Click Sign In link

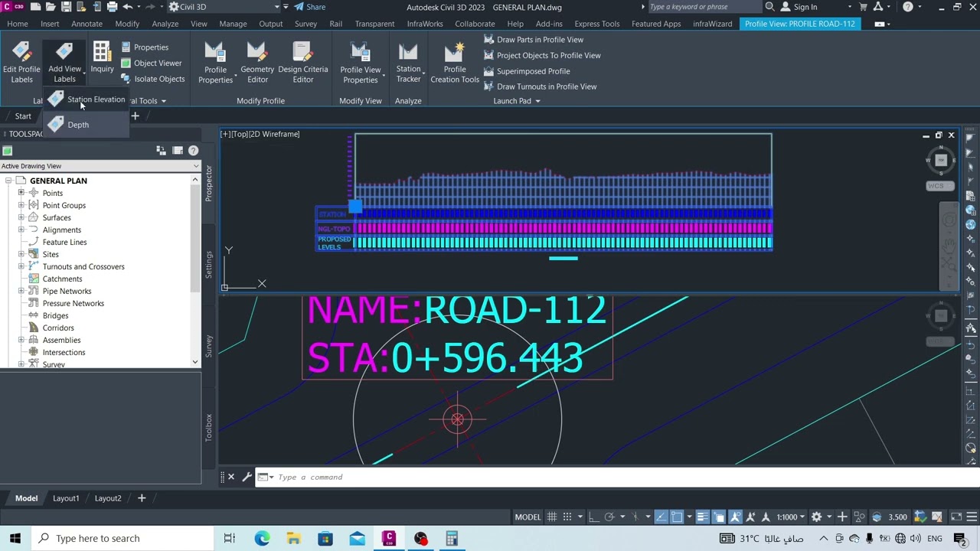coord(805,7)
